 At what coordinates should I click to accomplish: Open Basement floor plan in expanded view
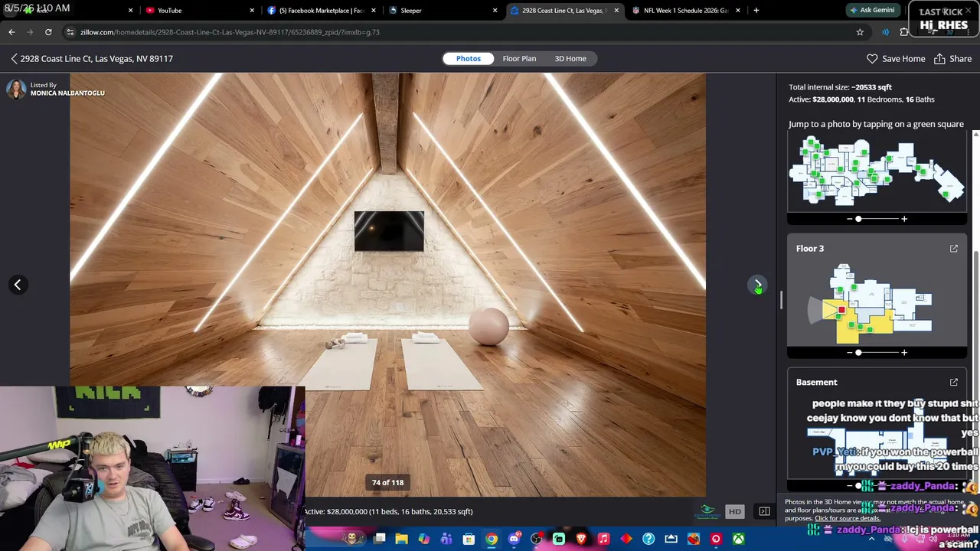[954, 382]
